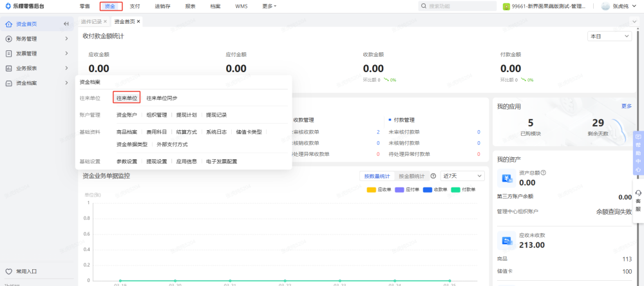Open the 客服 customer service headset icon
The image size is (644, 286).
(638, 193)
